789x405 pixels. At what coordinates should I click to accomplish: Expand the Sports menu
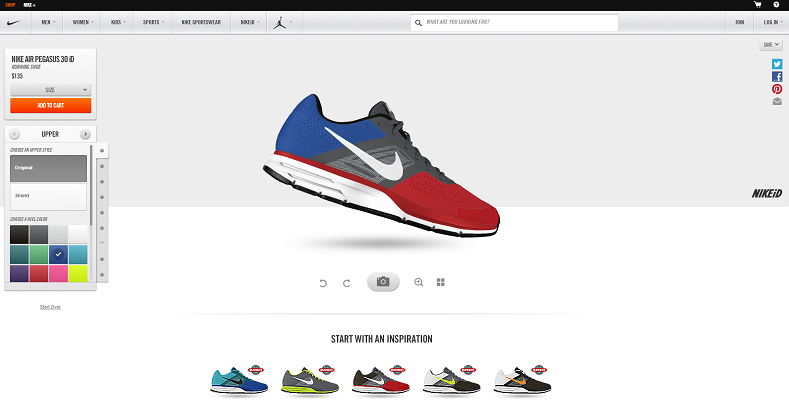point(153,22)
